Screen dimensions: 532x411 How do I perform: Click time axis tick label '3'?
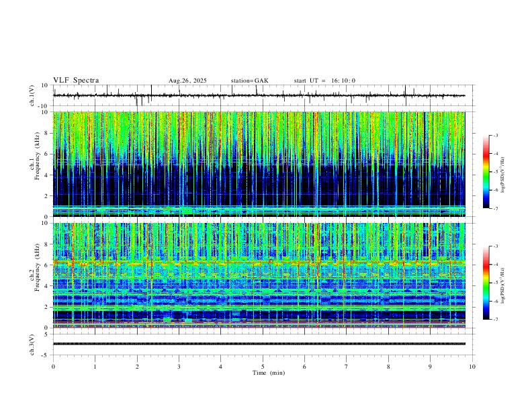pyautogui.click(x=179, y=367)
